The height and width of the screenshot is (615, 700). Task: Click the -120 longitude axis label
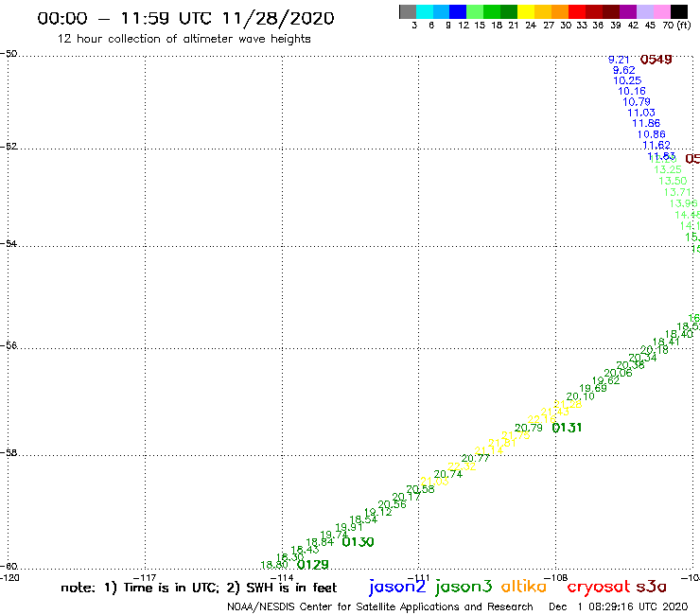click(x=9, y=578)
